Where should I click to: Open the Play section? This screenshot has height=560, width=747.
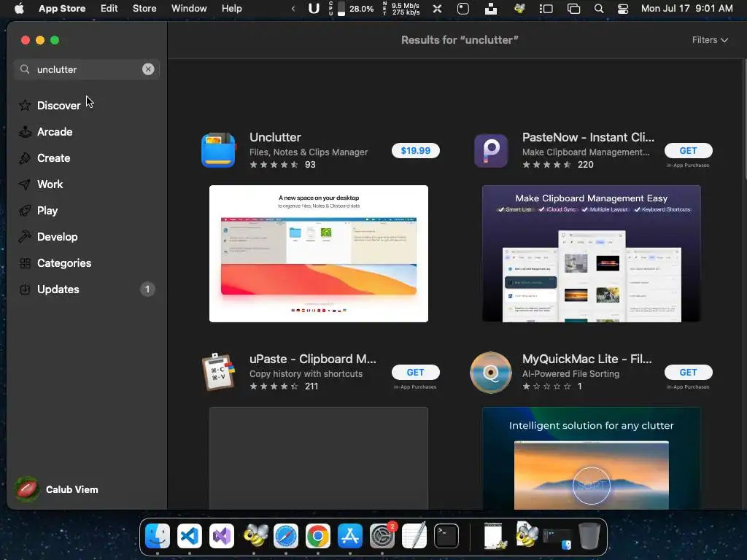pos(47,211)
